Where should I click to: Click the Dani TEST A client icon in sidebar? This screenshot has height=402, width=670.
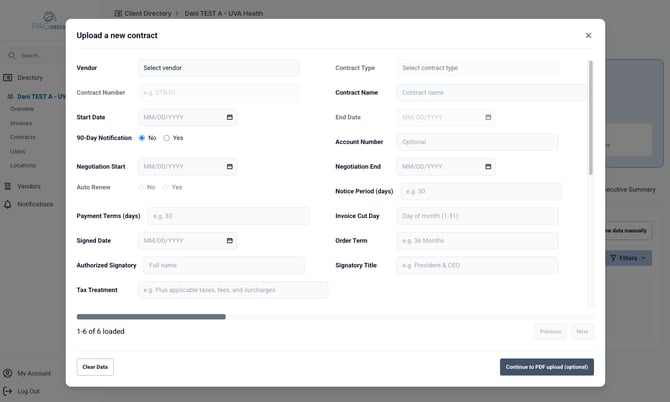click(x=10, y=97)
